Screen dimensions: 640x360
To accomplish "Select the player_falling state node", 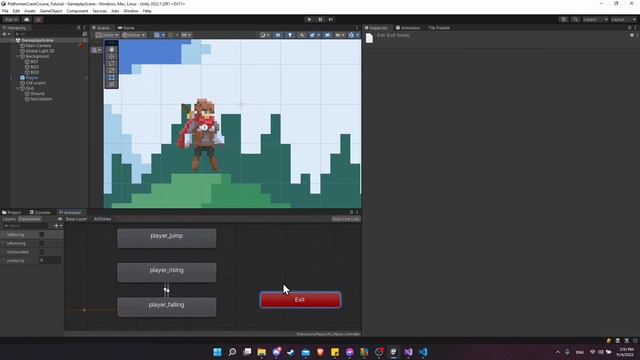I will [x=167, y=307].
